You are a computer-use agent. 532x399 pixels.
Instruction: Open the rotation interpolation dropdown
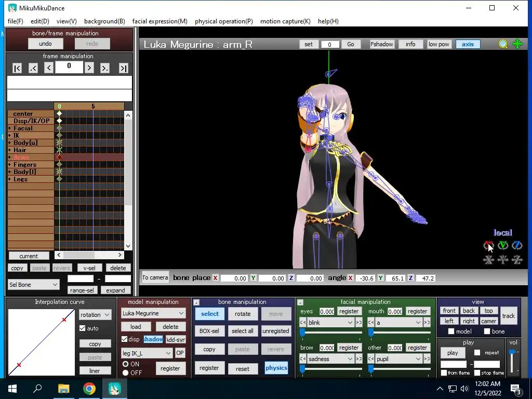[95, 315]
